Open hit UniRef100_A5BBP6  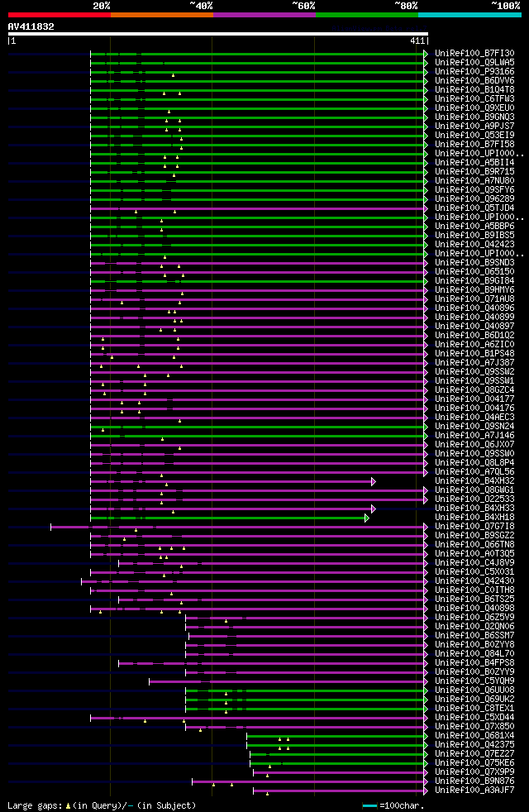click(x=474, y=227)
